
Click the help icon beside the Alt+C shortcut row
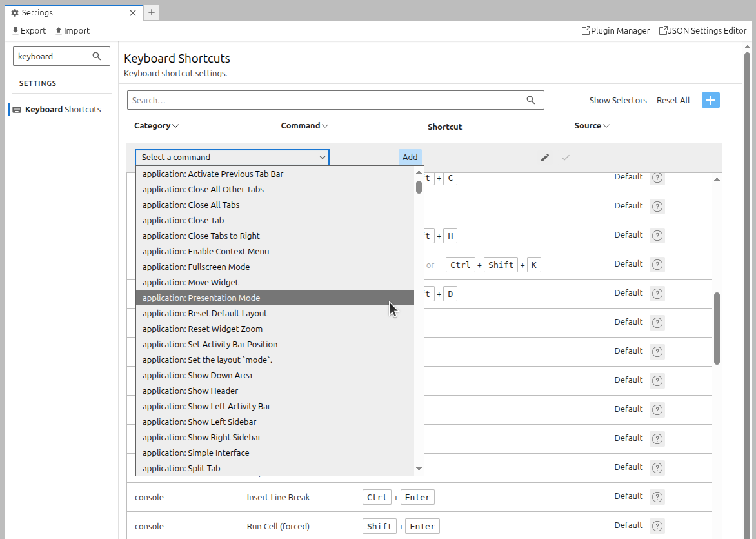coord(657,178)
